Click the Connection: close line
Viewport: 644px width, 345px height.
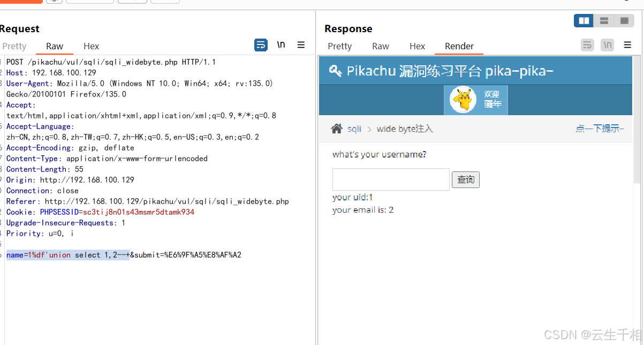pyautogui.click(x=42, y=191)
